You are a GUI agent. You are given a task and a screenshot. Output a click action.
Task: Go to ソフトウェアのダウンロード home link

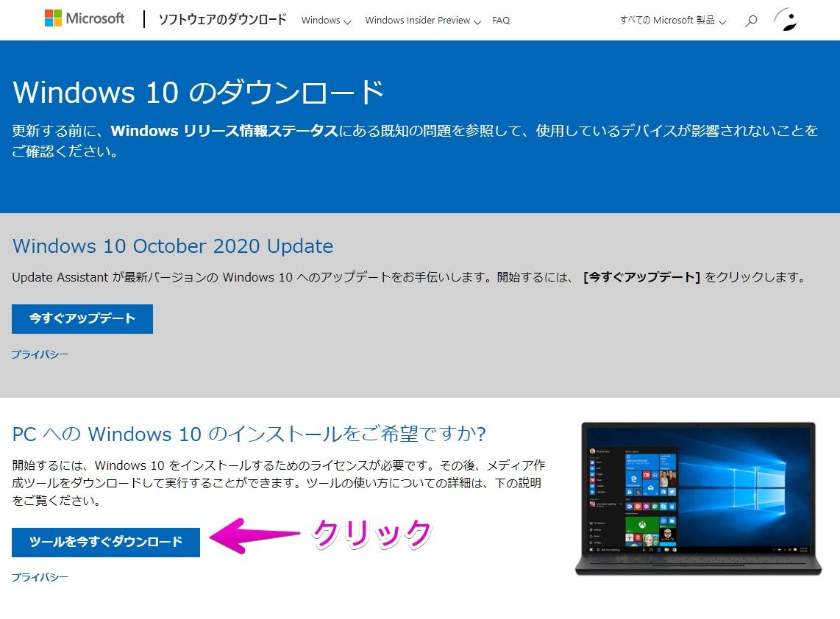tap(222, 20)
